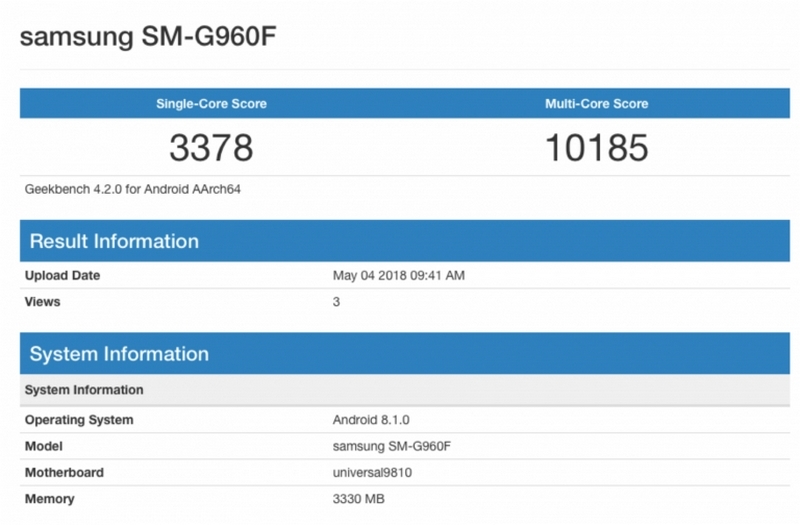Click the single-core score value 3378
Image resolution: width=800 pixels, height=525 pixels.
point(211,147)
